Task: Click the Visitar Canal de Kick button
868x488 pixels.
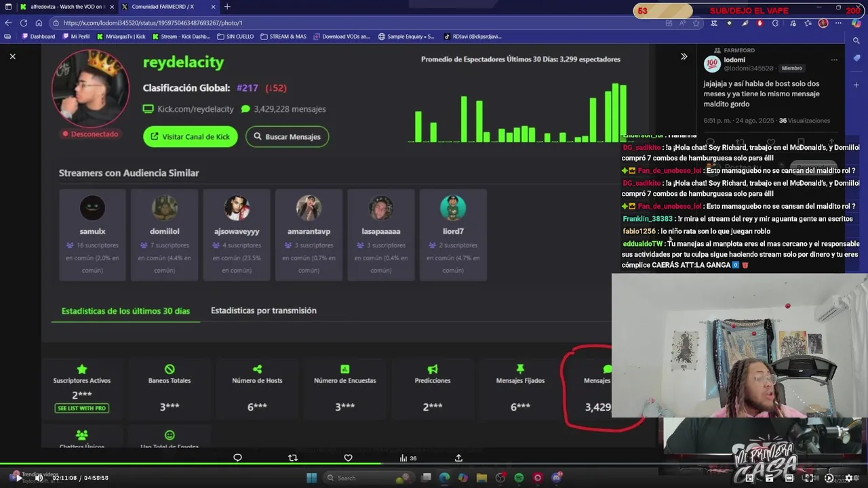Action: point(191,136)
